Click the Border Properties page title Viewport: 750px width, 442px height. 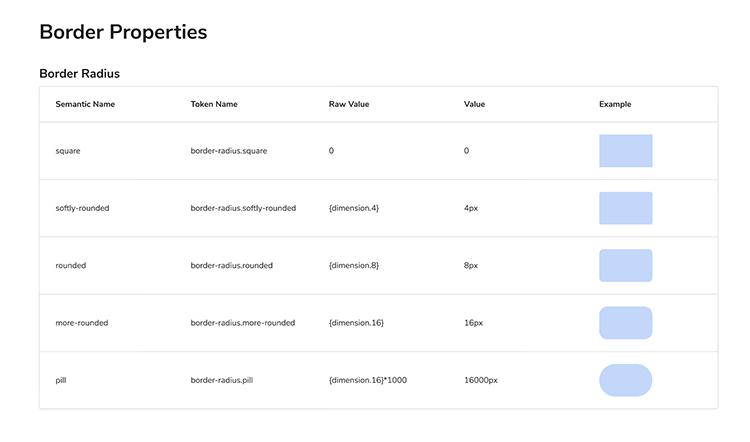click(x=123, y=31)
